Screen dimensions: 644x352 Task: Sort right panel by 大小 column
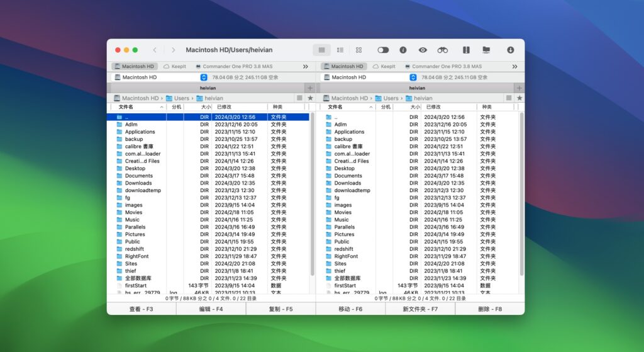coord(407,107)
